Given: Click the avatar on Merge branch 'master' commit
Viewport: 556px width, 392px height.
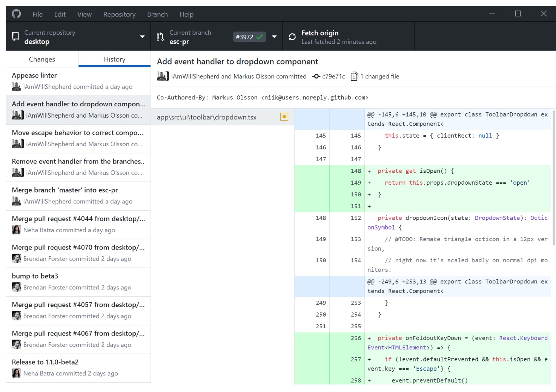Looking at the screenshot, I should click(x=16, y=201).
